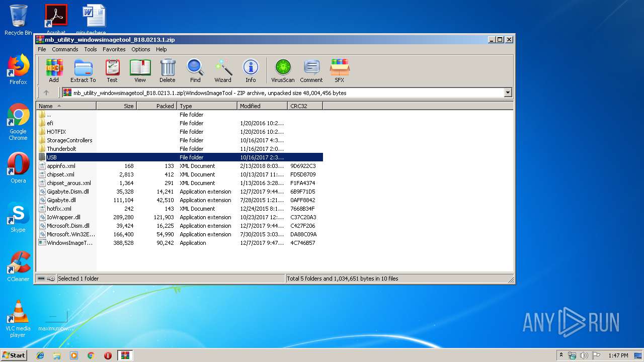This screenshot has width=644, height=362.
Task: Select Microsoft.Dism.dll file
Action: [x=180, y=226]
